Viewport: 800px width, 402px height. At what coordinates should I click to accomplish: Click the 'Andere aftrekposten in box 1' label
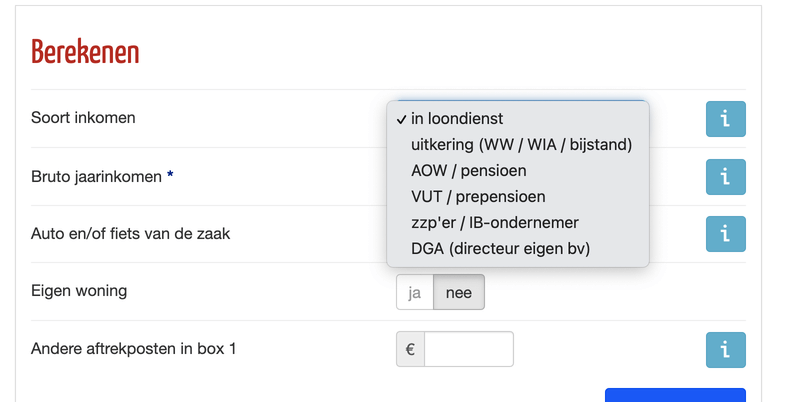pyautogui.click(x=133, y=349)
